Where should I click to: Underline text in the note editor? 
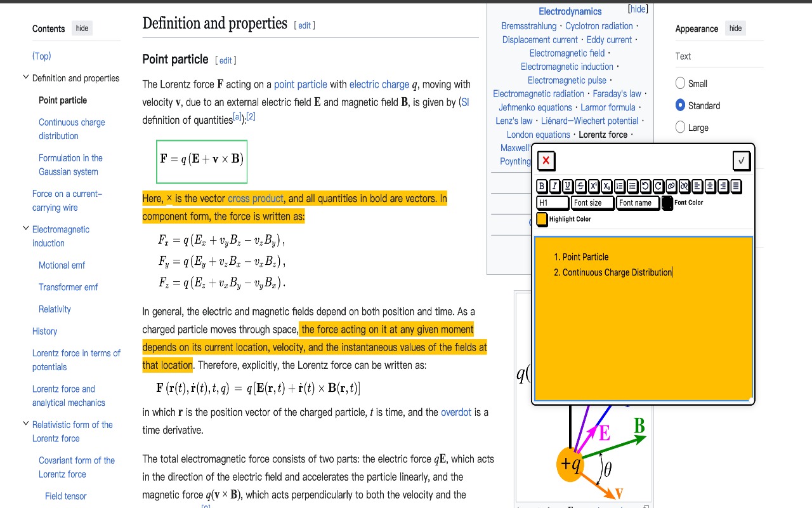point(568,186)
